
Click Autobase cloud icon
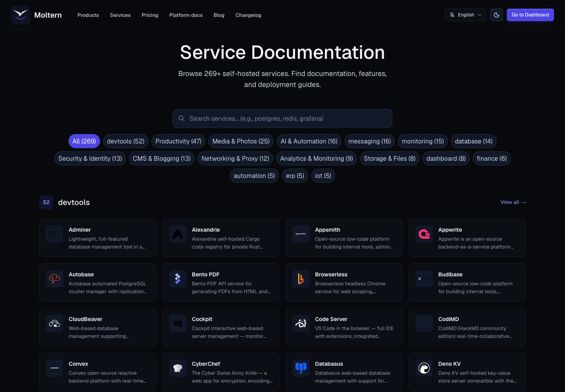pos(55,279)
